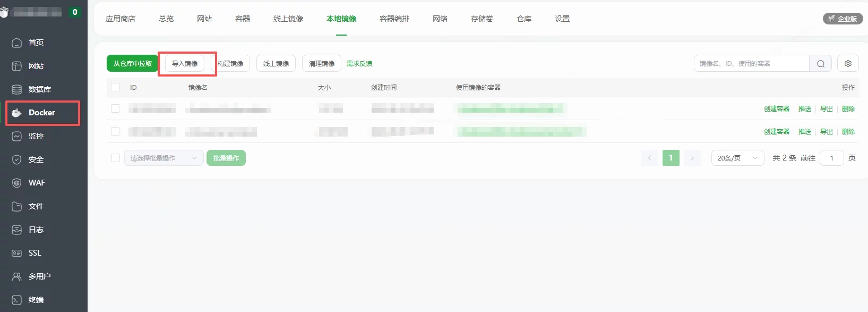
Task: Click 创建容器 in first row
Action: point(777,108)
